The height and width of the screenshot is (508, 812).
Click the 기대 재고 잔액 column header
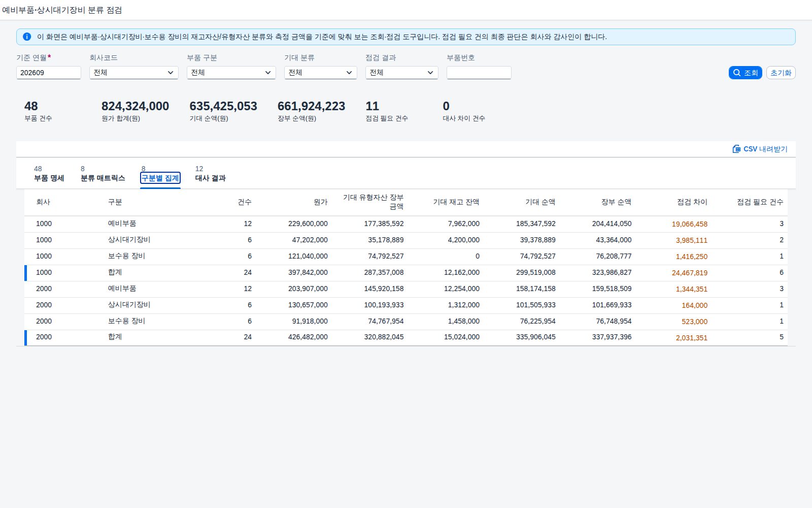click(x=456, y=202)
